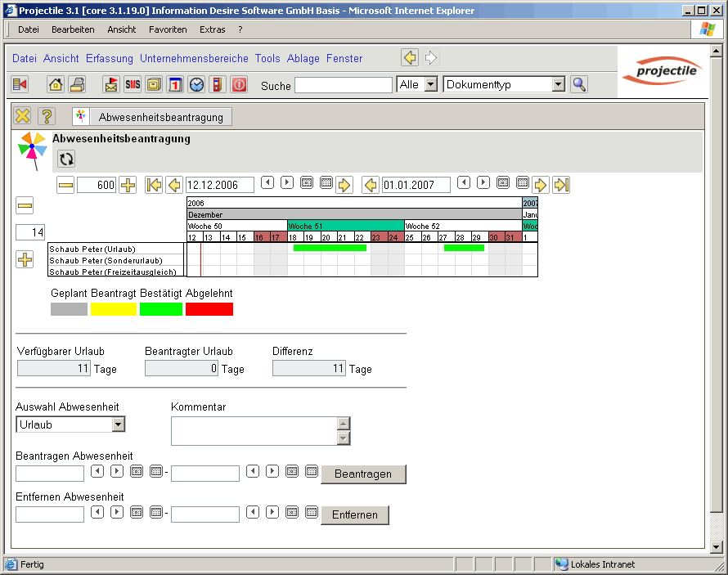Viewport: 728px width, 575px height.
Task: Click the minus icon above the 14 field
Action: click(x=25, y=205)
